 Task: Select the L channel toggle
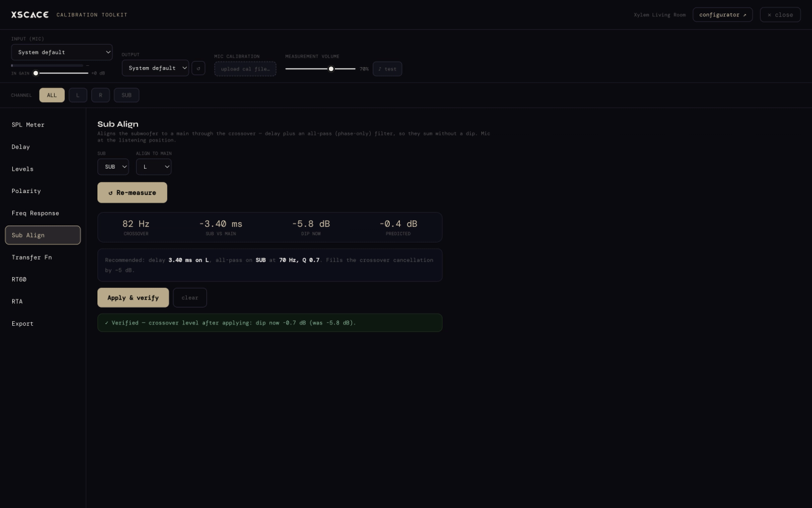(x=78, y=95)
